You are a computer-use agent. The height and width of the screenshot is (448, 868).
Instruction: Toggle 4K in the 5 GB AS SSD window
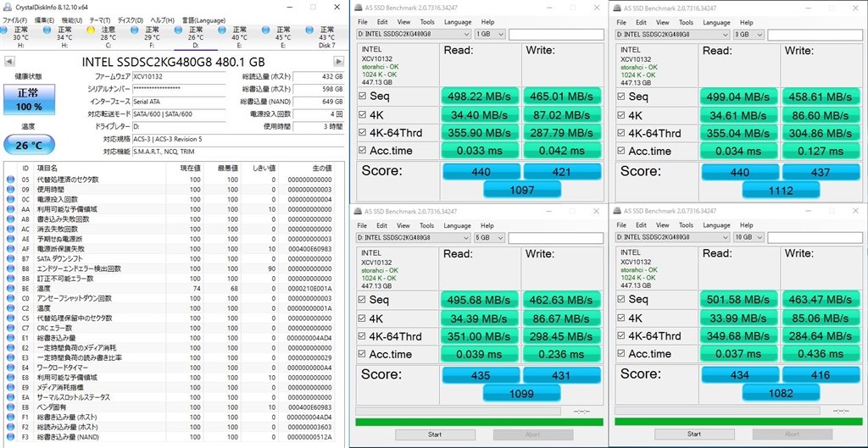click(x=363, y=318)
